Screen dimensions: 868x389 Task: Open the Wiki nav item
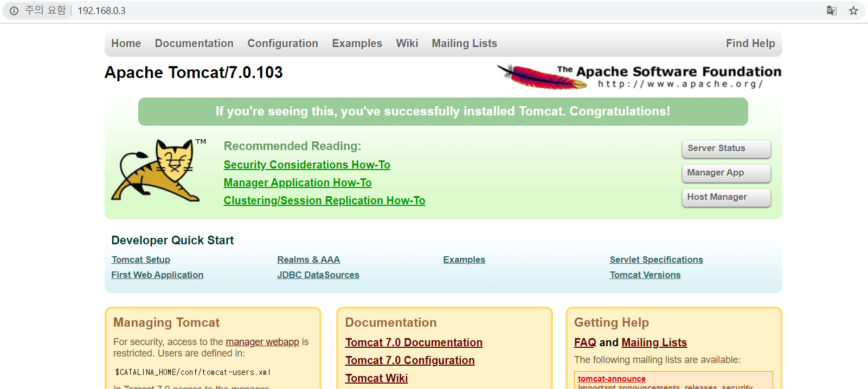[407, 43]
